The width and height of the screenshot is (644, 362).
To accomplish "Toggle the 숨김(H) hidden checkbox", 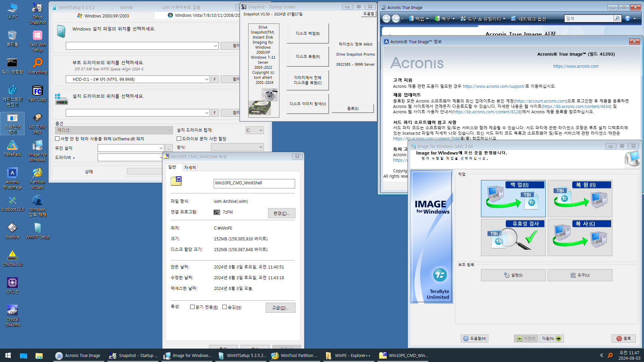I will pyautogui.click(x=224, y=307).
